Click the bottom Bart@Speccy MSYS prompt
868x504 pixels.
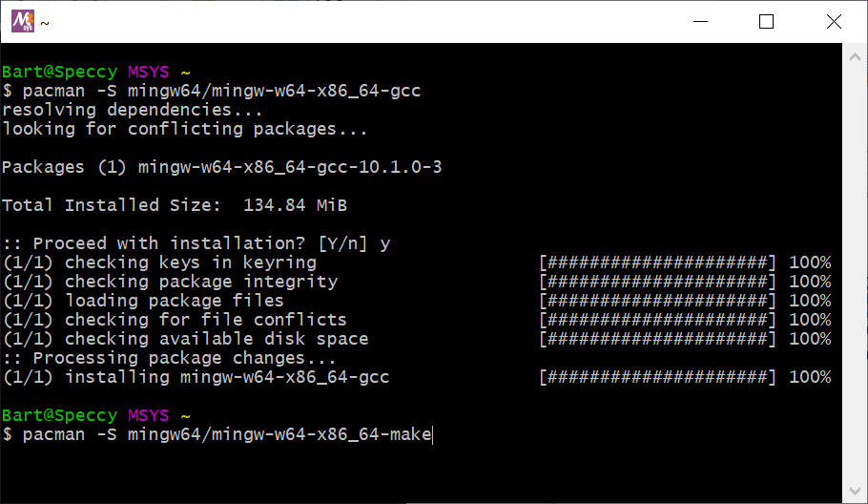(96, 415)
